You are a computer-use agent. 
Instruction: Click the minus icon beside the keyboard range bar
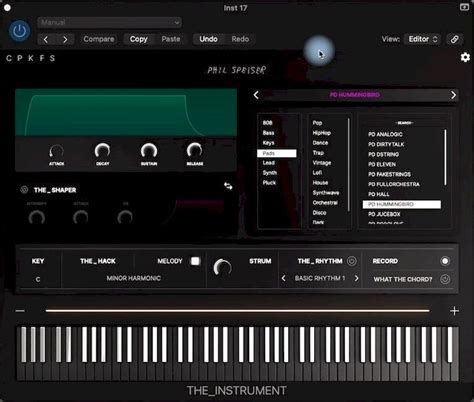tap(20, 311)
